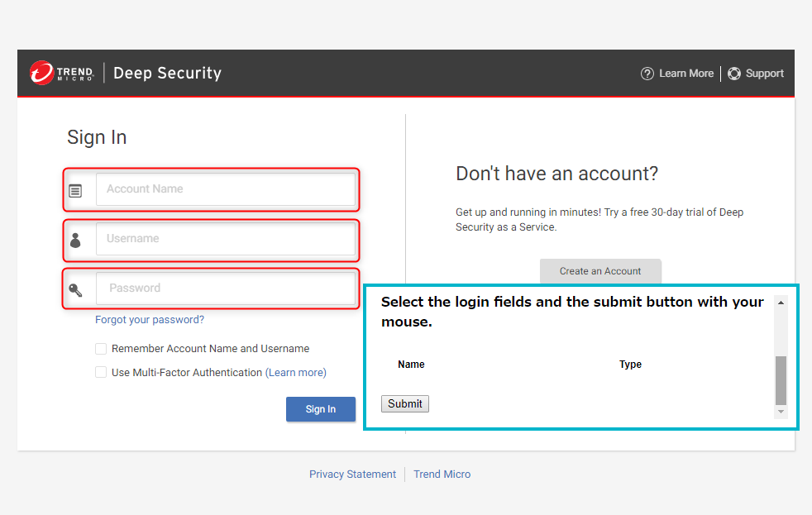Click the Submit button in overlay
The width and height of the screenshot is (812, 515).
(405, 403)
